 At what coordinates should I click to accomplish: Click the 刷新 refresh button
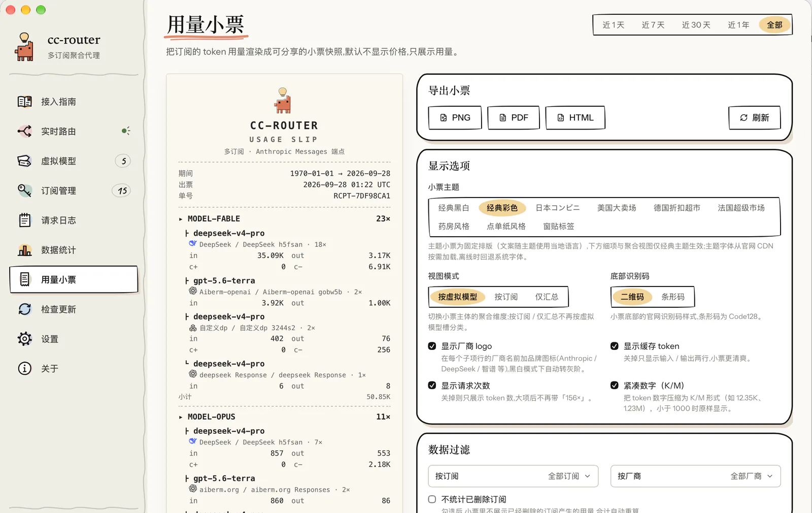coord(754,118)
